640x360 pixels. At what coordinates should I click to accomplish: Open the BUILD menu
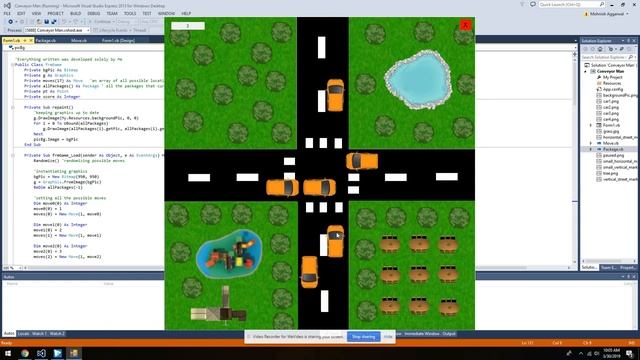pos(76,13)
